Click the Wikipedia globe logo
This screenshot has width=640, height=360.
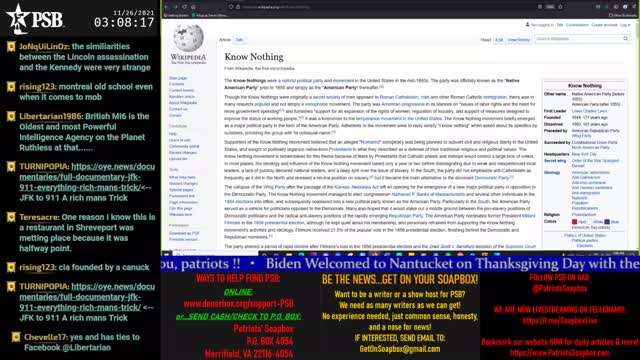point(188,38)
